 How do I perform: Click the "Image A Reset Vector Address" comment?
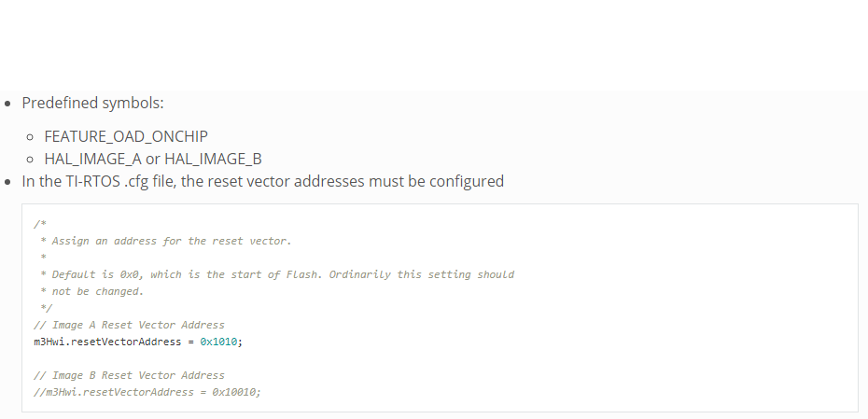[x=129, y=325]
